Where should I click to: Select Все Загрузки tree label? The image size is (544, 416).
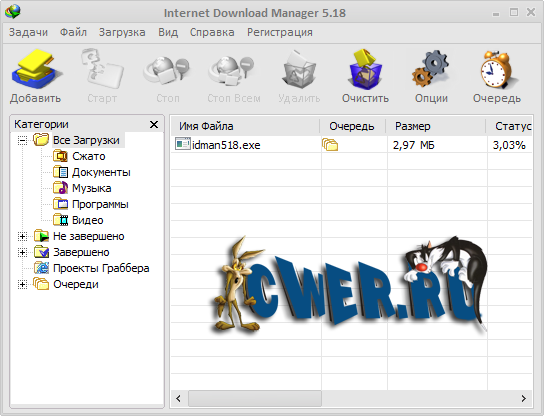tap(86, 140)
